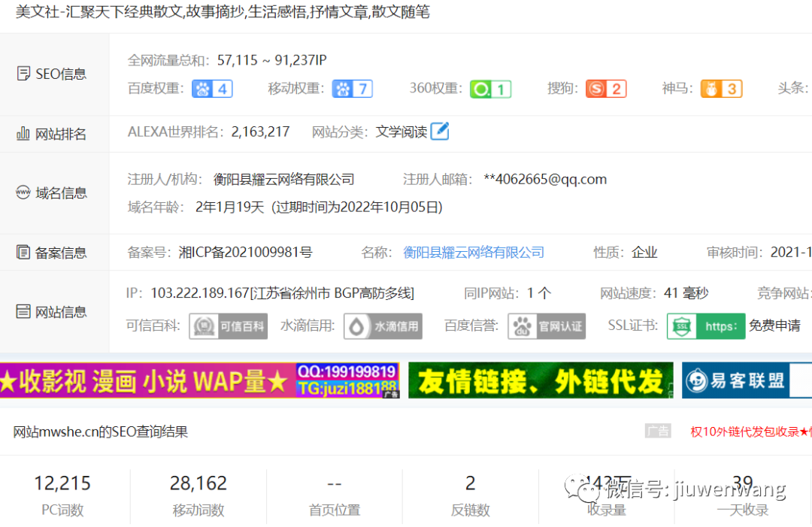Click the mobile weight badge showing 7
This screenshot has width=812, height=527.
(x=352, y=88)
